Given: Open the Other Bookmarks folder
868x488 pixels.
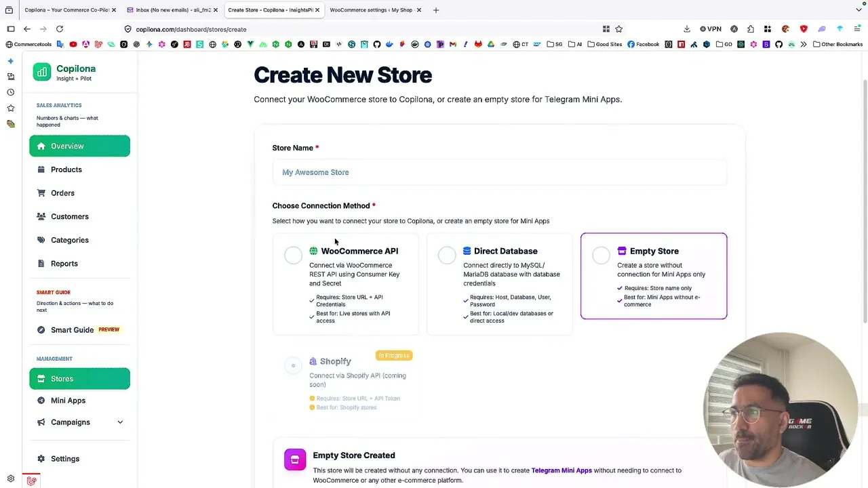Looking at the screenshot, I should pyautogui.click(x=837, y=45).
